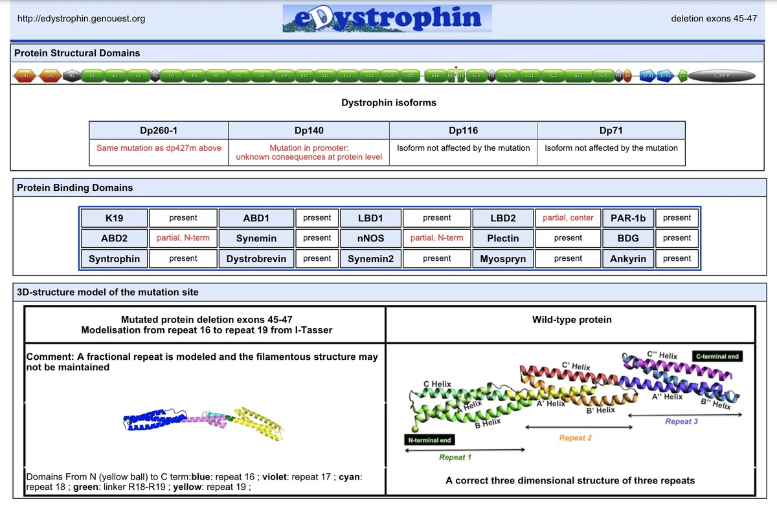The height and width of the screenshot is (532, 777).
Task: Open the edystrophin.genouest.org URL
Action: (x=82, y=19)
